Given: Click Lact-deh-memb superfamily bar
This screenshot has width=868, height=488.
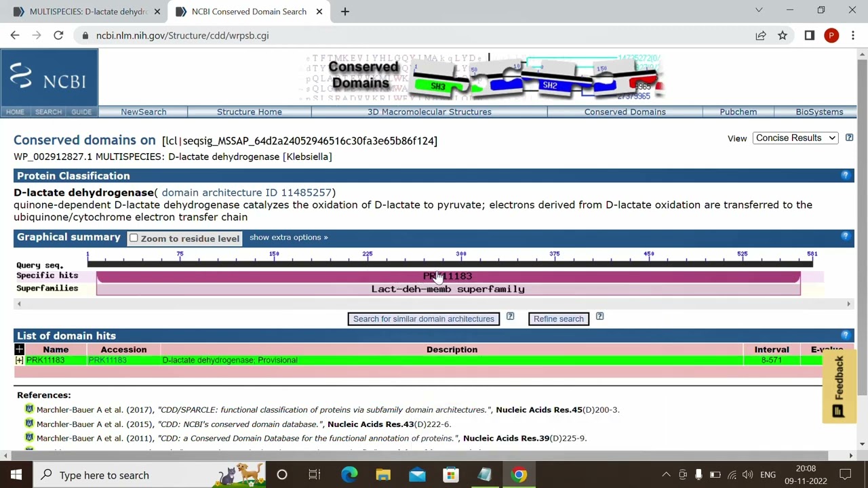Looking at the screenshot, I should tap(448, 289).
